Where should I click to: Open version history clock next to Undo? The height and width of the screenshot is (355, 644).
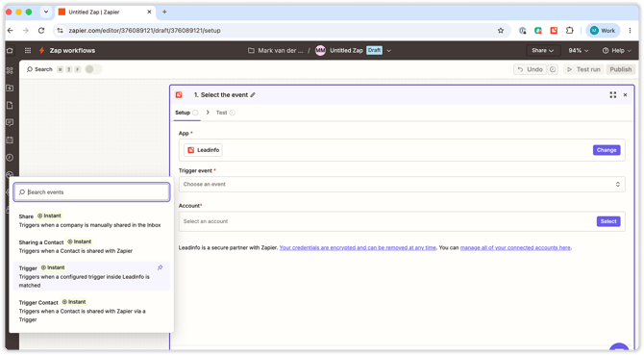(x=553, y=69)
